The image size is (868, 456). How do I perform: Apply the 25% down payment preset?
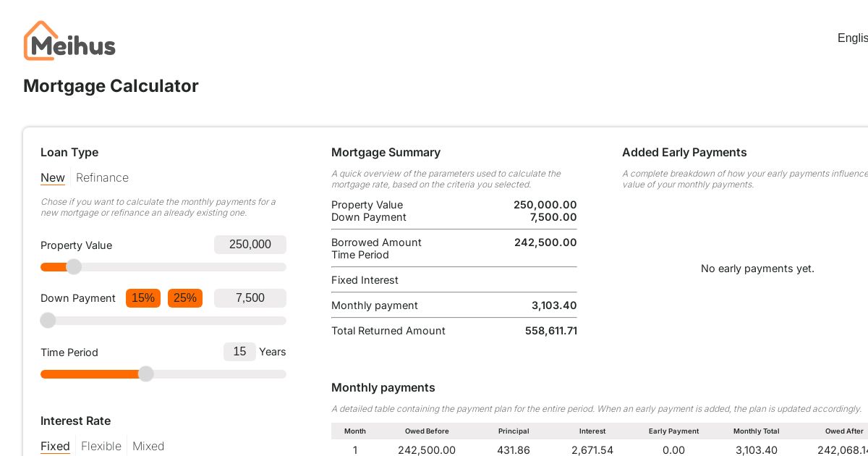[185, 298]
